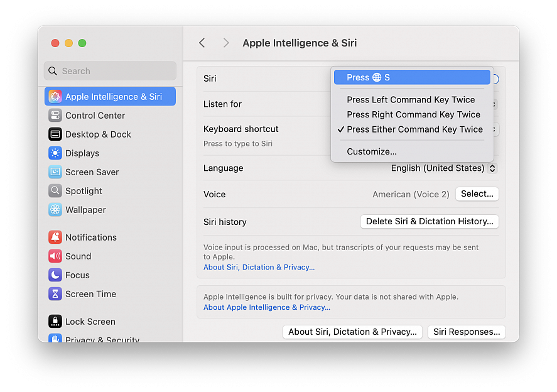Click the Search field in sidebar
The height and width of the screenshot is (392, 557).
(111, 71)
